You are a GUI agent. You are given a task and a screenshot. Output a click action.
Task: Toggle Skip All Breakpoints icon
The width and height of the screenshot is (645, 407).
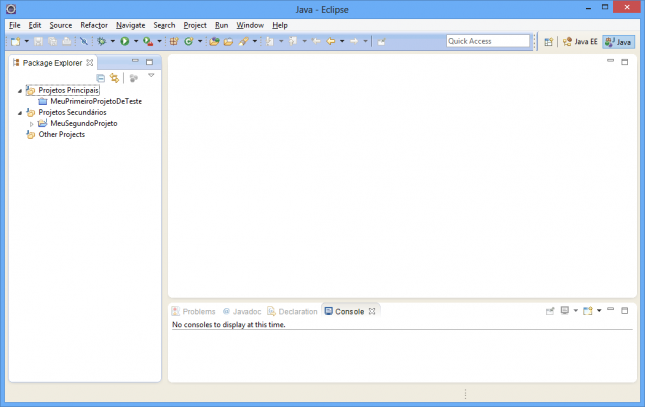(84, 41)
